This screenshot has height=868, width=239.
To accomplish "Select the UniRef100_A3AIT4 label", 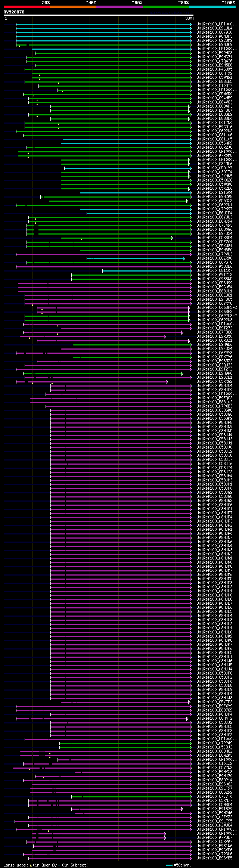I will click(214, 172).
